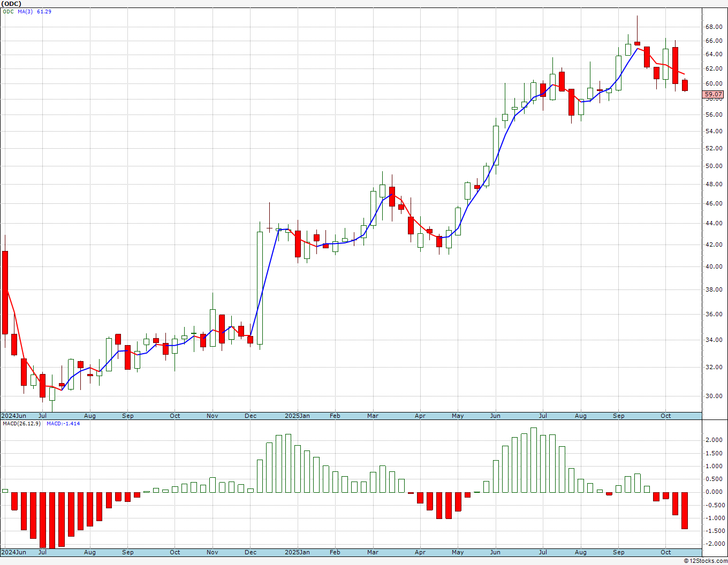Click the 61.29 moving average value
The height and width of the screenshot is (565, 728).
coord(44,12)
